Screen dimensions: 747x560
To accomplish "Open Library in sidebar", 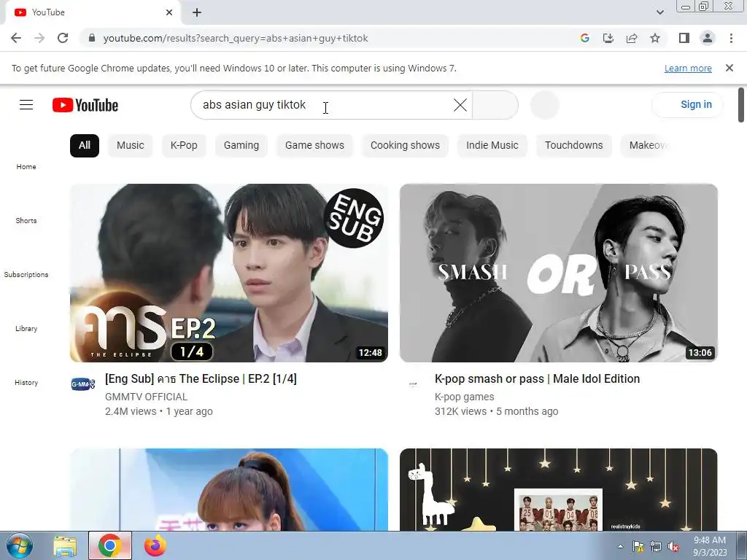I will (26, 328).
